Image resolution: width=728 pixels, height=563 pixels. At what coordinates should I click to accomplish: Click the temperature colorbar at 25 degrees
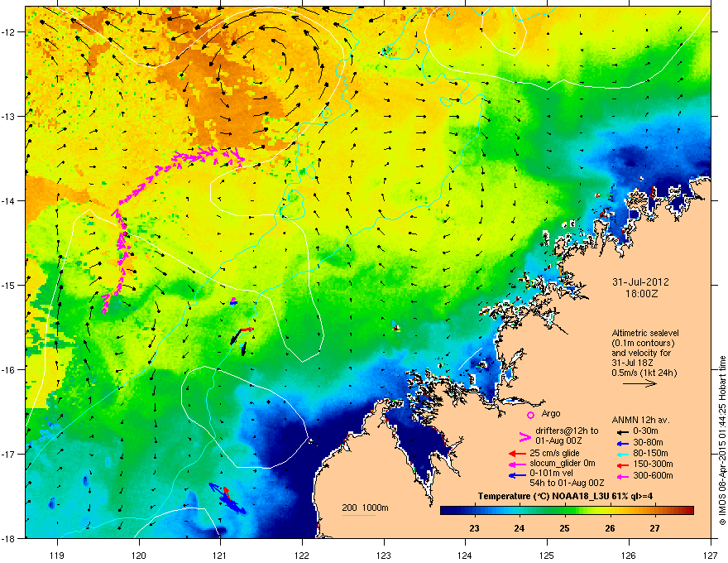[x=564, y=511]
